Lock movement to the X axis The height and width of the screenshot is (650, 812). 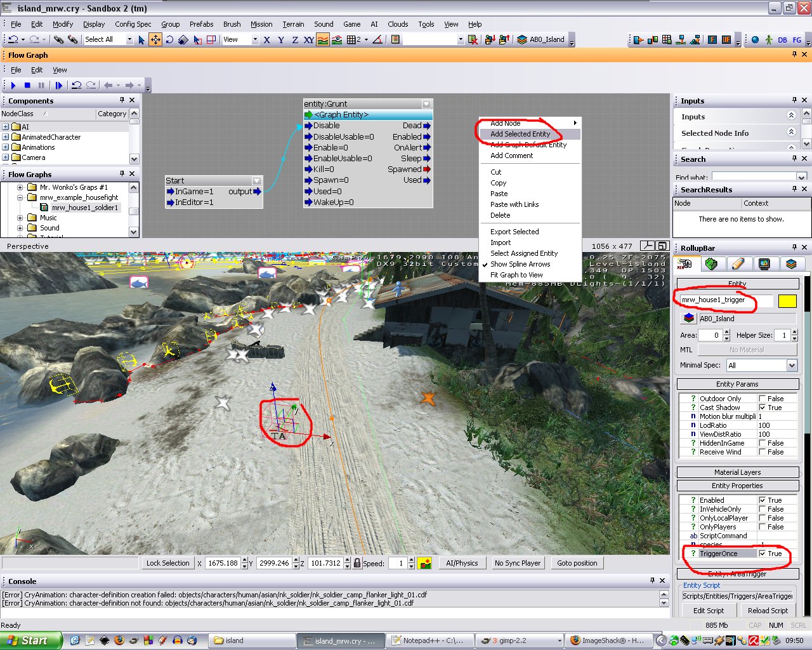click(266, 39)
